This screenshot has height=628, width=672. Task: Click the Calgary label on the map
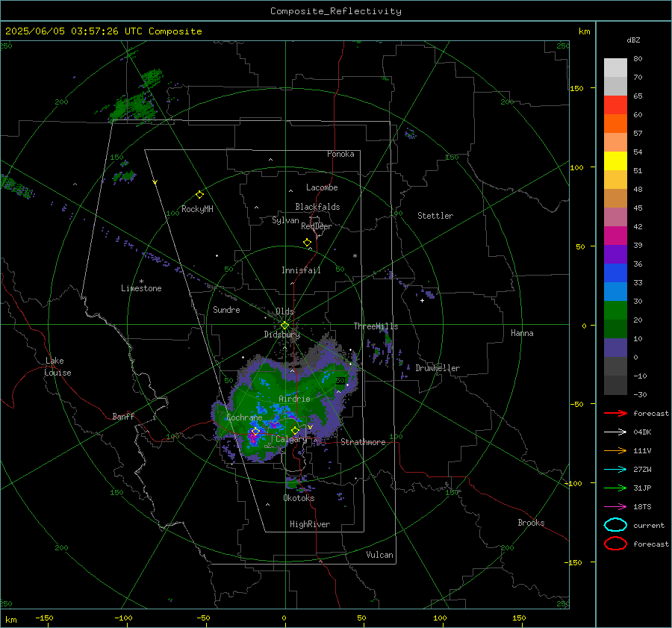(x=291, y=439)
